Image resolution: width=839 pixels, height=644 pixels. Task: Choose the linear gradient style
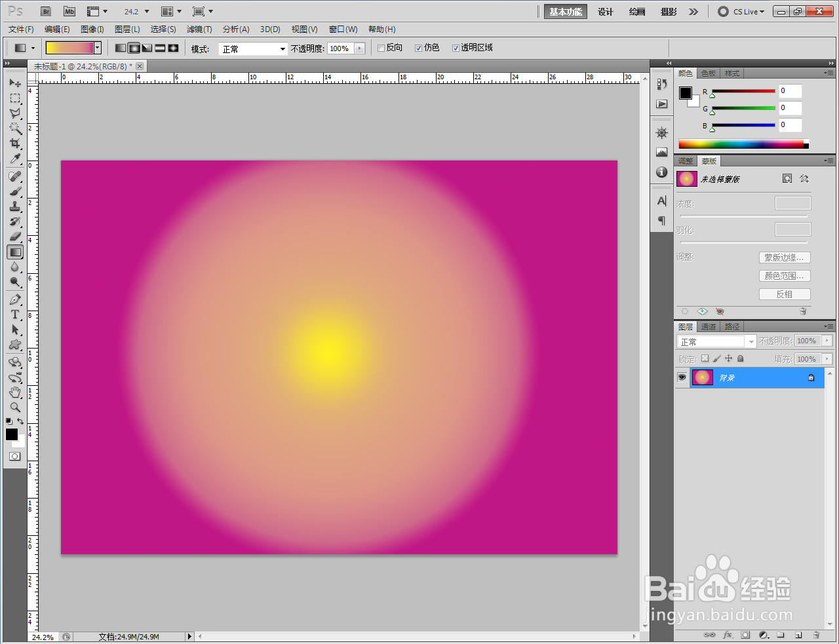coord(121,48)
